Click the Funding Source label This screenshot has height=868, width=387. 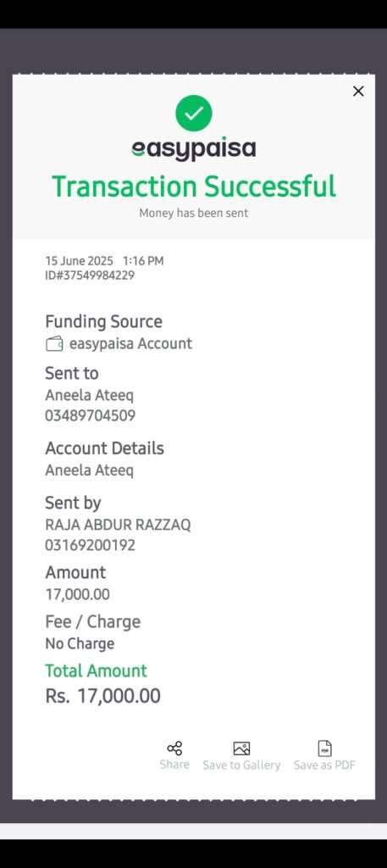[x=103, y=321]
